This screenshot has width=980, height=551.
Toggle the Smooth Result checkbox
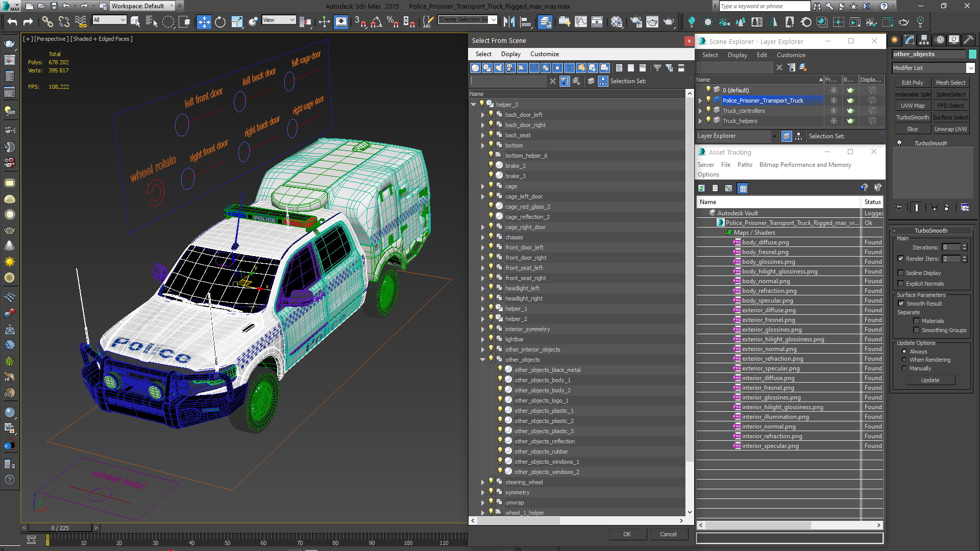pos(901,304)
